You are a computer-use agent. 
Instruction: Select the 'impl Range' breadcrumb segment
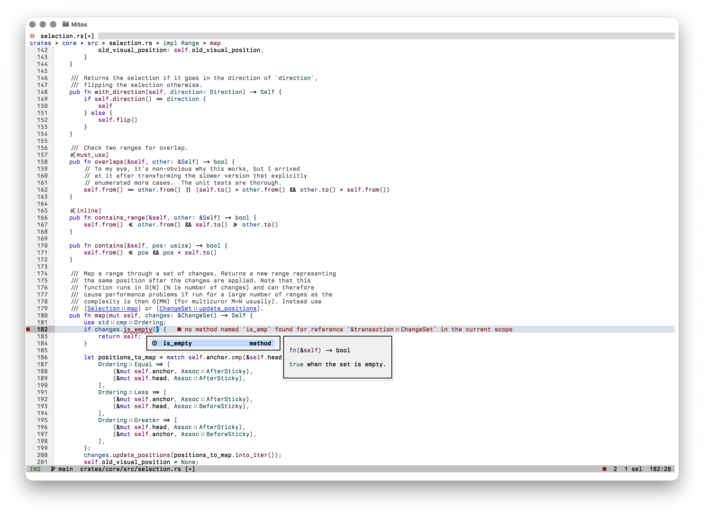181,43
